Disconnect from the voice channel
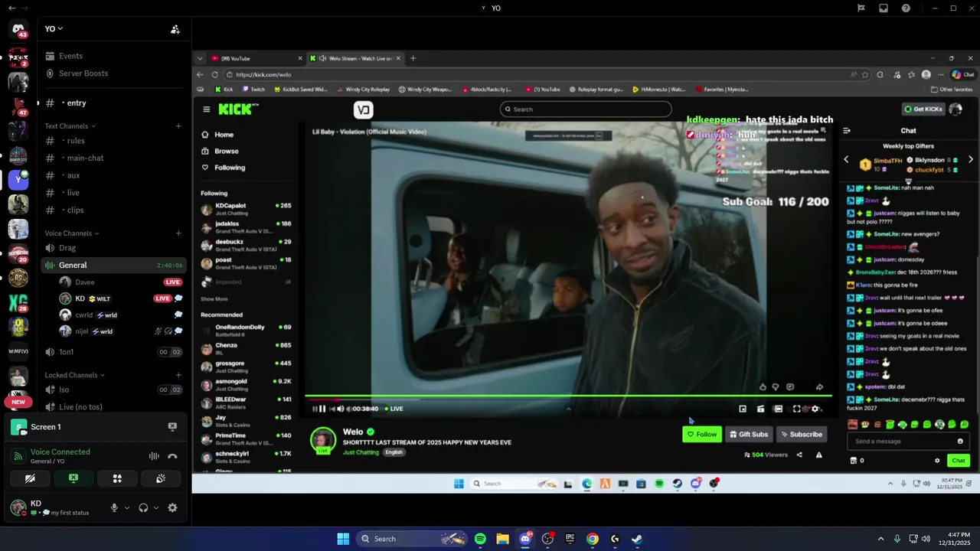The image size is (980, 551). tap(172, 456)
